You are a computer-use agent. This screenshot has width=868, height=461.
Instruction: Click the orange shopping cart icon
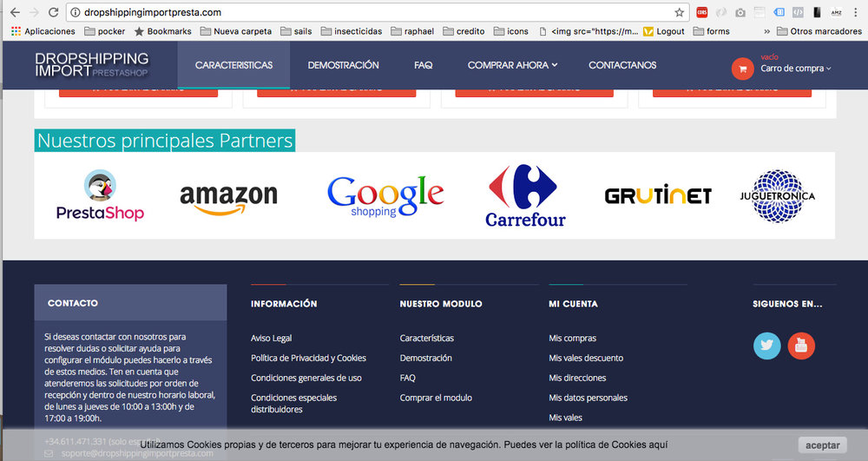(x=742, y=69)
